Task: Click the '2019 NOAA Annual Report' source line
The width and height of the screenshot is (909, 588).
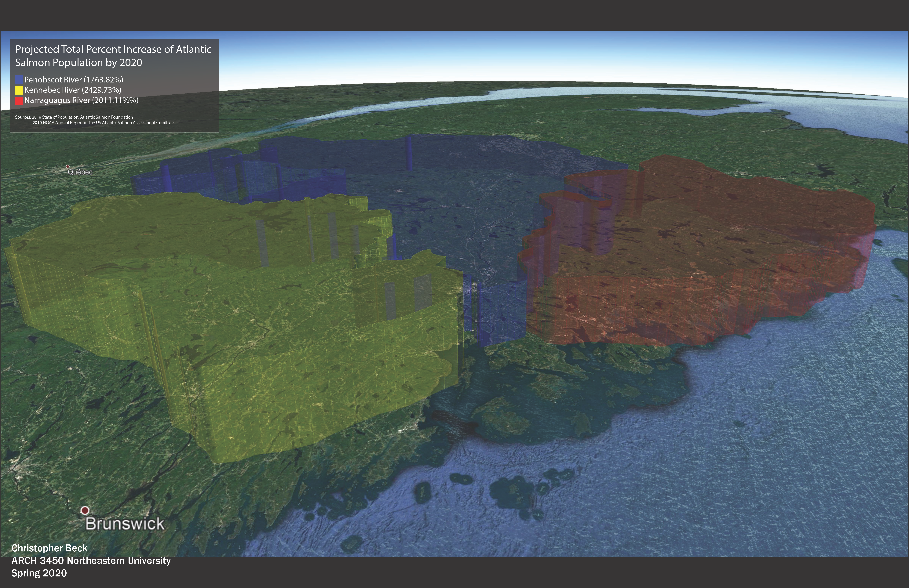Action: point(103,123)
